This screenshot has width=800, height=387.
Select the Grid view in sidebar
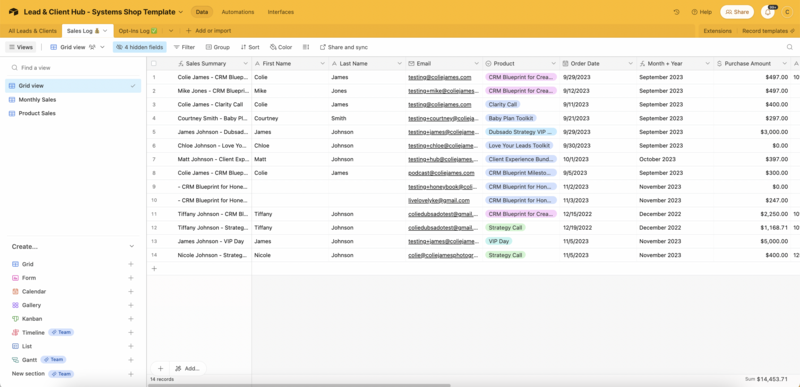pos(73,86)
